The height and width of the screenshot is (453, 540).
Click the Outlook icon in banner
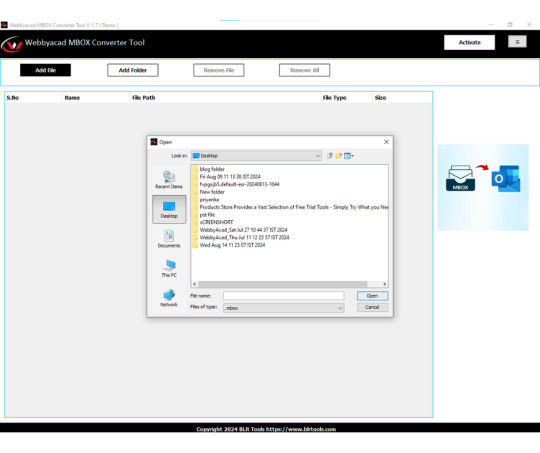[506, 179]
